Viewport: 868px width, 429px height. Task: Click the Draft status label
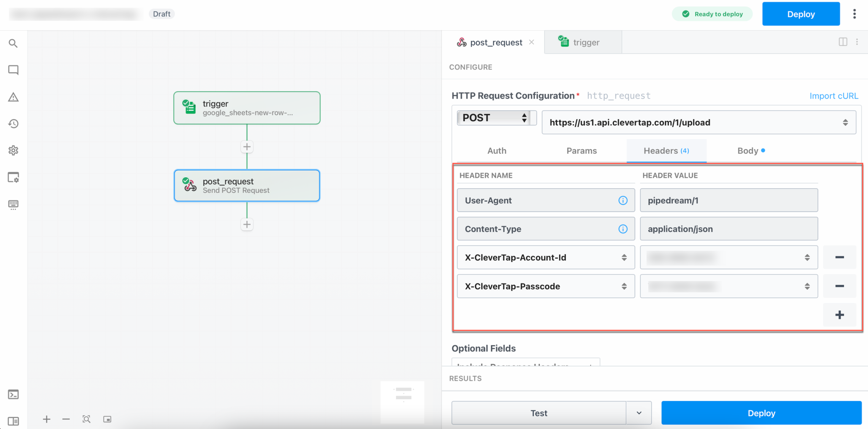click(161, 14)
